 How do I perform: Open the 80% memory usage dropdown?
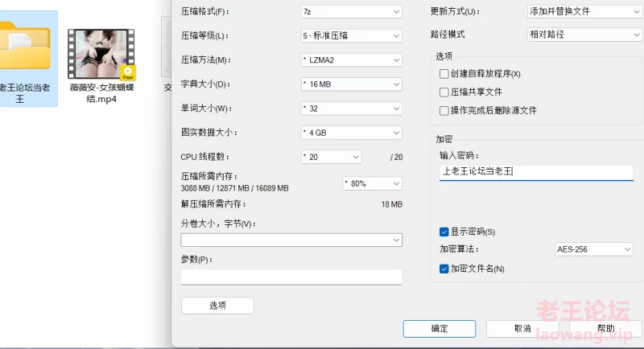coord(372,183)
